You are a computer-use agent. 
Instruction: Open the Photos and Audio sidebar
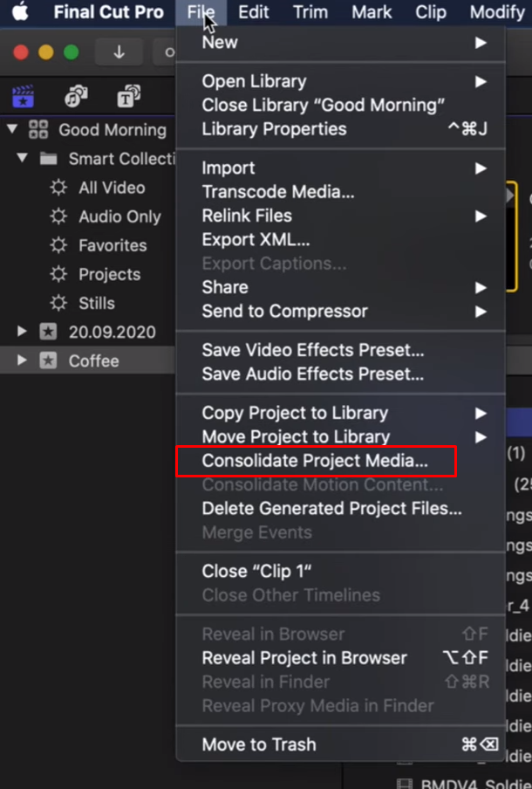(76, 96)
